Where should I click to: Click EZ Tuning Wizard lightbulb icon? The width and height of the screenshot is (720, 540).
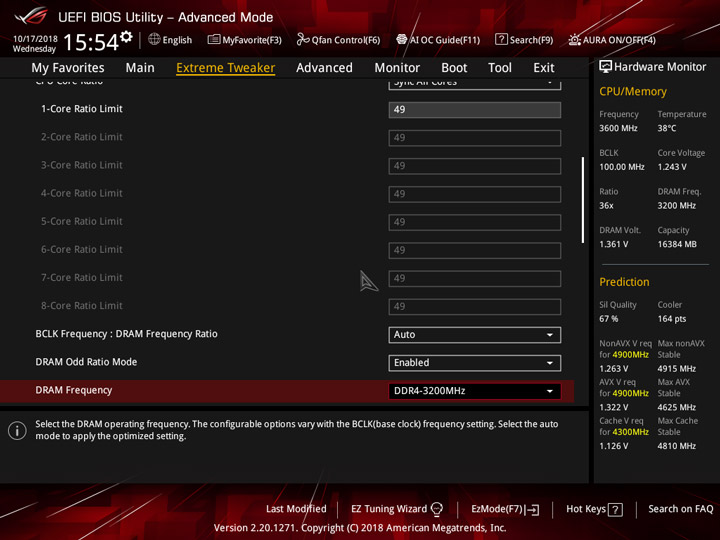click(x=437, y=509)
